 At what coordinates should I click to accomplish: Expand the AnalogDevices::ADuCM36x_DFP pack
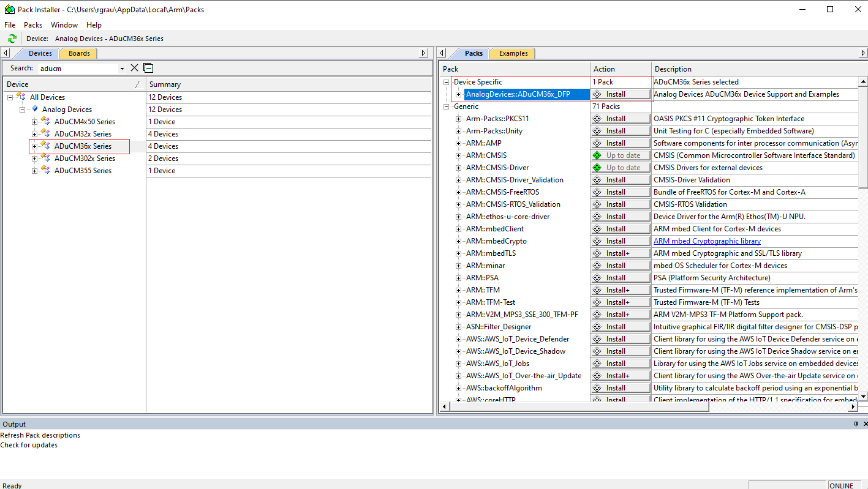pos(458,94)
